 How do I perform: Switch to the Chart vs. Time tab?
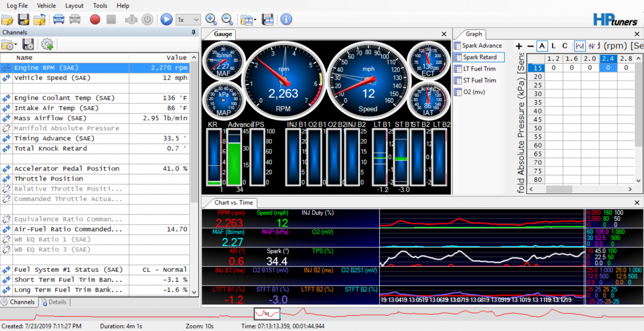pyautogui.click(x=233, y=203)
